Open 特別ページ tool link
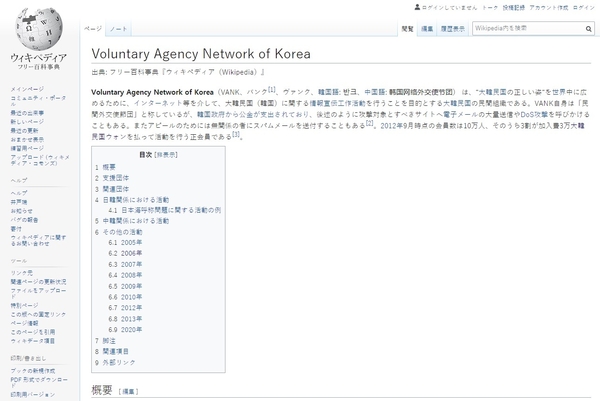Viewport: 600px width, 401px height. pyautogui.click(x=24, y=305)
